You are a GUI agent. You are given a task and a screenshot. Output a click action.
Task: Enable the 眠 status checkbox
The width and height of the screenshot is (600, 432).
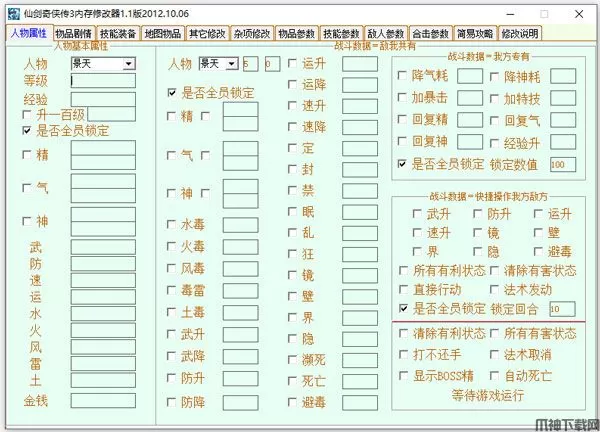[x=292, y=211]
